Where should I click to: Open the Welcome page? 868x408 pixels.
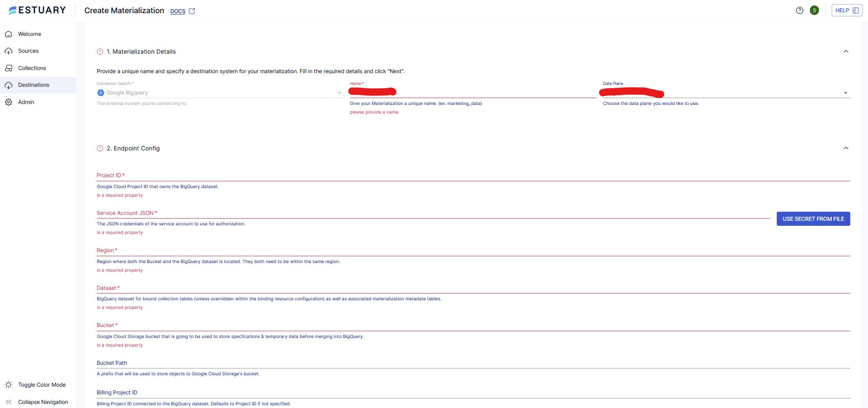(38, 34)
